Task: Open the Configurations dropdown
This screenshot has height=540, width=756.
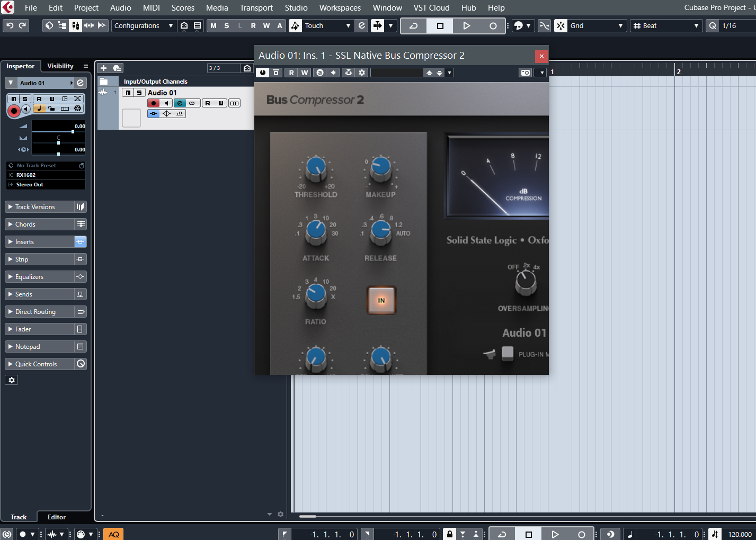Action: point(143,25)
